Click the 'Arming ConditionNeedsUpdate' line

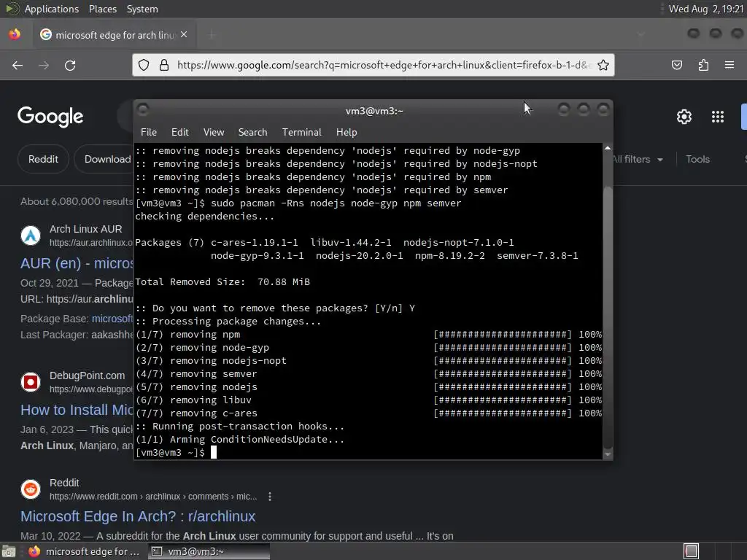[239, 440]
